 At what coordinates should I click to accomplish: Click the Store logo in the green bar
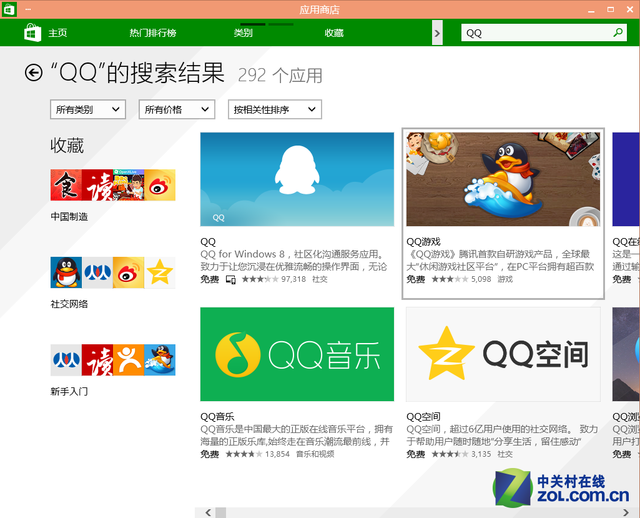point(31,33)
